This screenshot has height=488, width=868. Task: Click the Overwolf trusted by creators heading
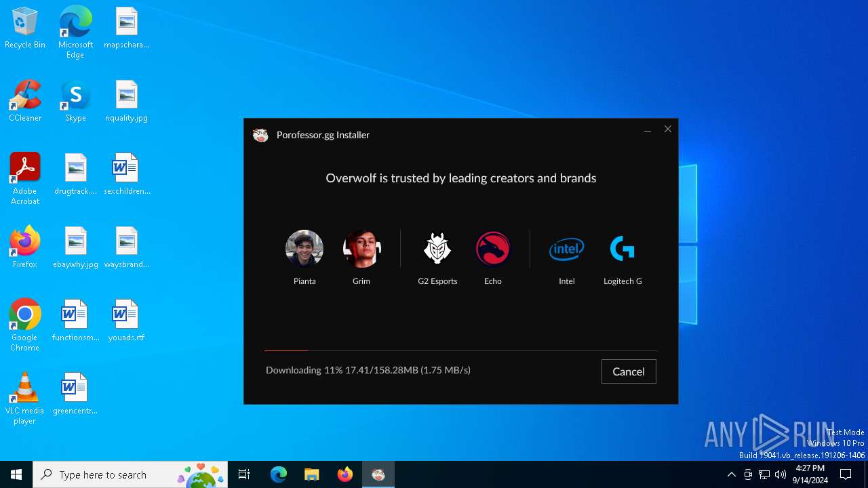461,178
